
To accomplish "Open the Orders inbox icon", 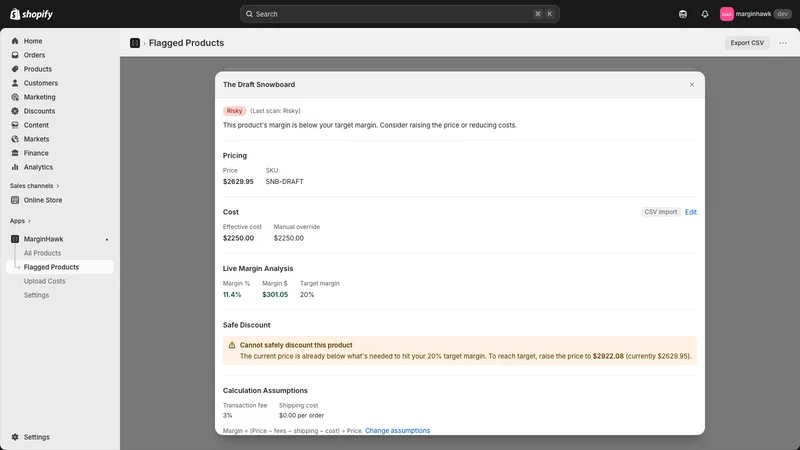I will (x=15, y=55).
